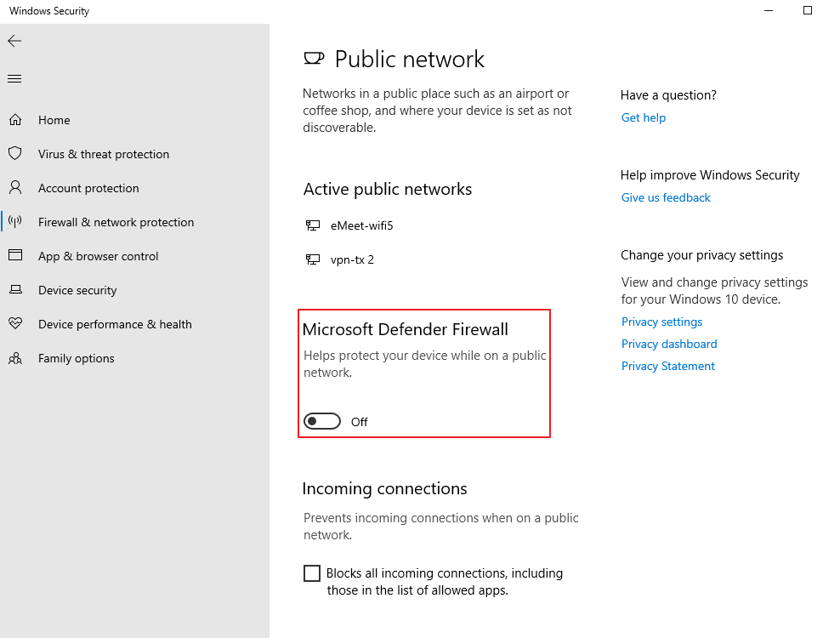
Task: Open the Get help link
Action: (644, 117)
